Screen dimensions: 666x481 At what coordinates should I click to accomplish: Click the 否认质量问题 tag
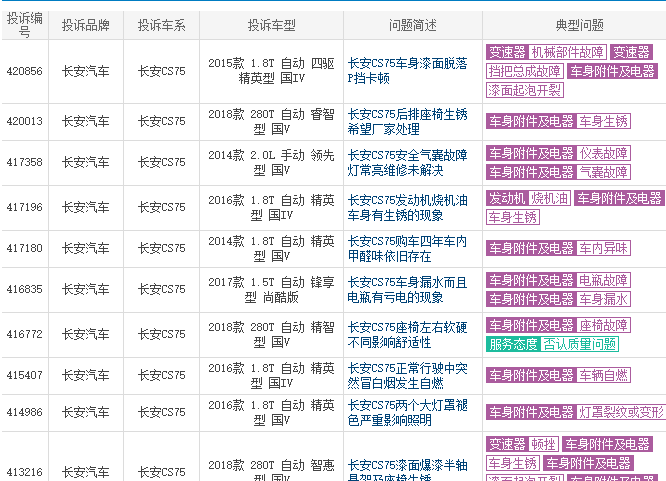coord(579,344)
